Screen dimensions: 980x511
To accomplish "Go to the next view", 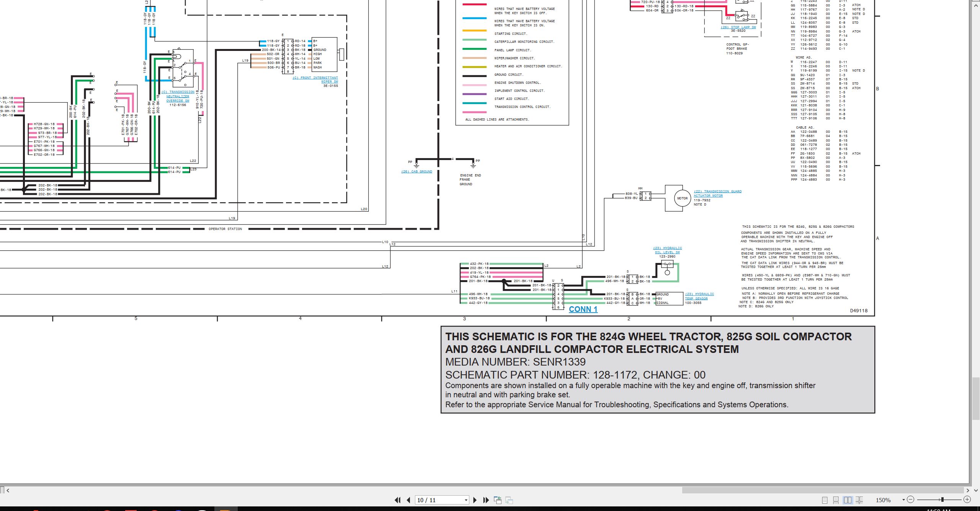I will [509, 500].
